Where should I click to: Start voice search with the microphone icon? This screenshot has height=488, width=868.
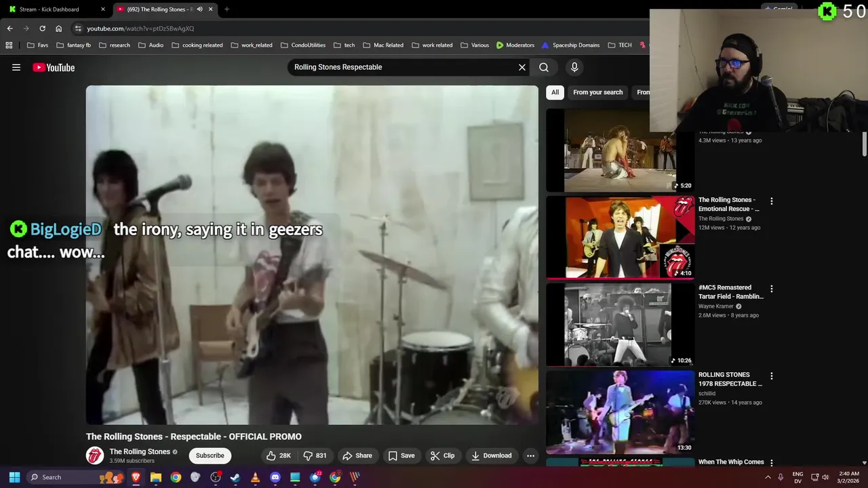(574, 67)
